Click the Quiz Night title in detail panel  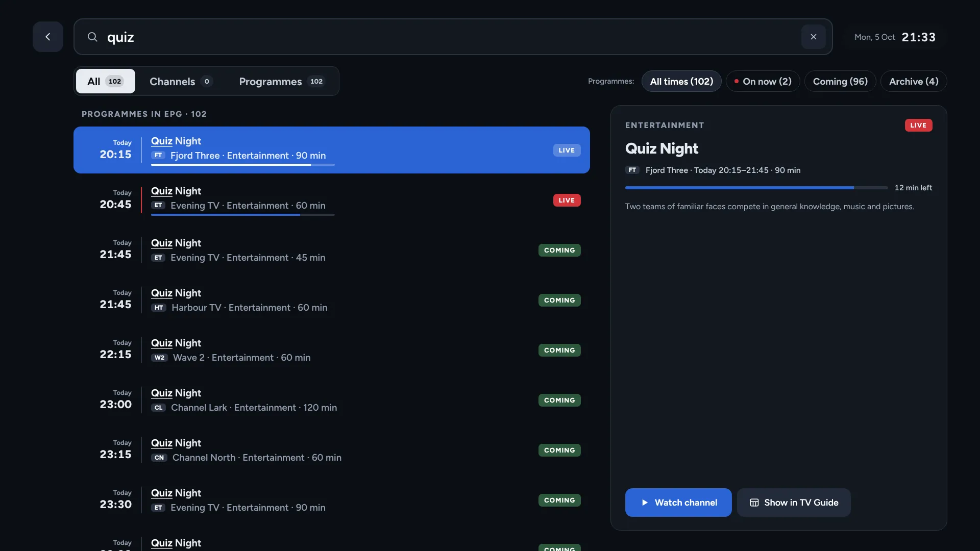pos(661,148)
